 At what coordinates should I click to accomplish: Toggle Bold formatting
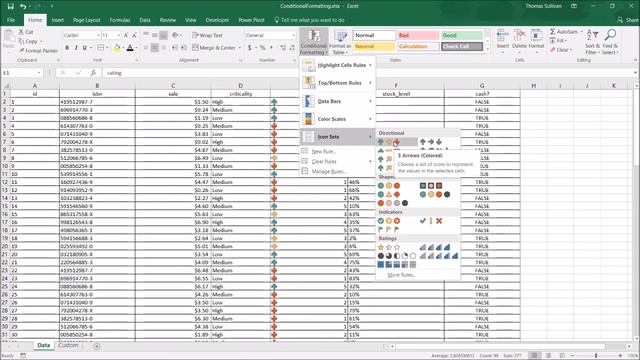coord(67,48)
